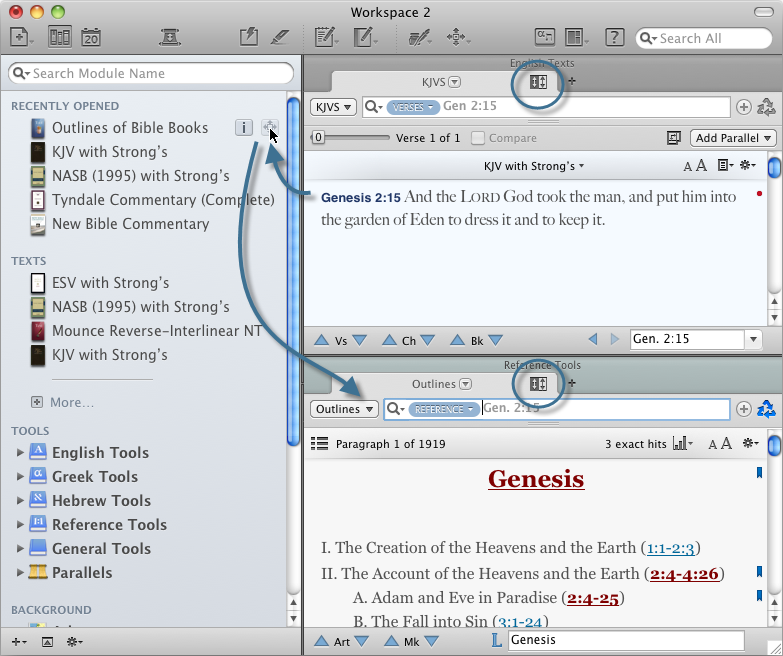783x656 pixels.
Task: Toggle the VERSES search mode pill
Action: 413,107
